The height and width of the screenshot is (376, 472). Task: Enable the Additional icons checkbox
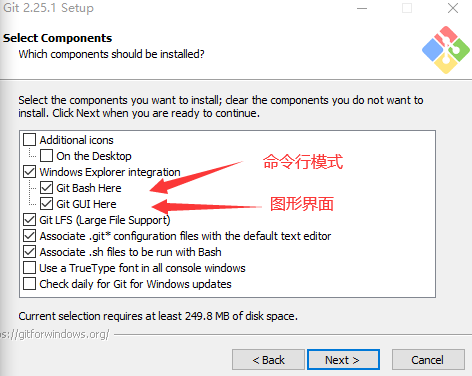(x=29, y=140)
